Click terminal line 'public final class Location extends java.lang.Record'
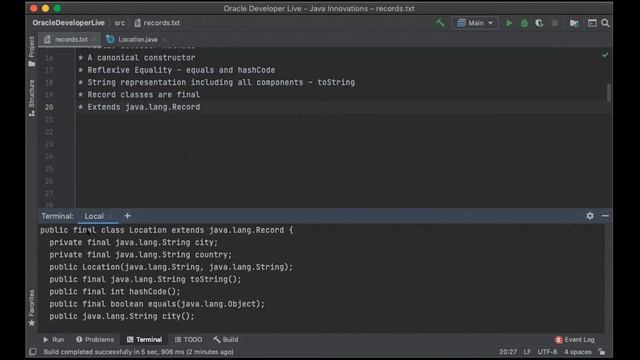This screenshot has height=360, width=640. pyautogui.click(x=167, y=230)
